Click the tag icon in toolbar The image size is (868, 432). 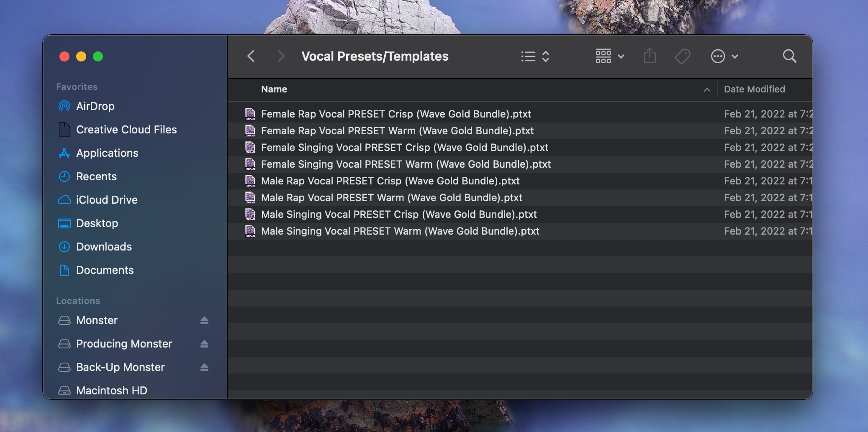point(682,56)
